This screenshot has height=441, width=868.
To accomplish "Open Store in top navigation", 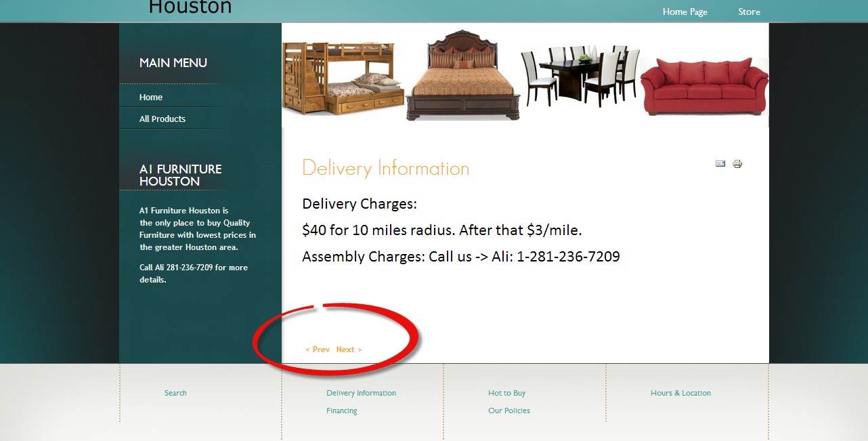I will tap(749, 12).
